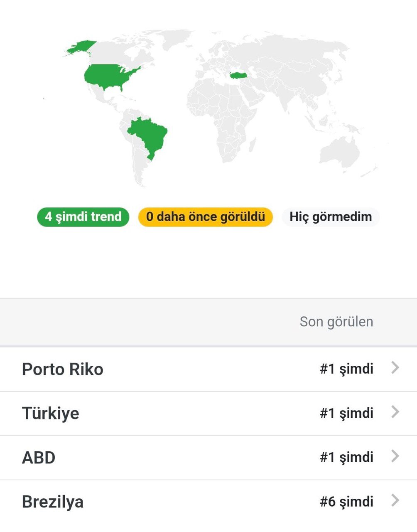Select the Brezilya country name
417x532 pixels.
pyautogui.click(x=53, y=502)
